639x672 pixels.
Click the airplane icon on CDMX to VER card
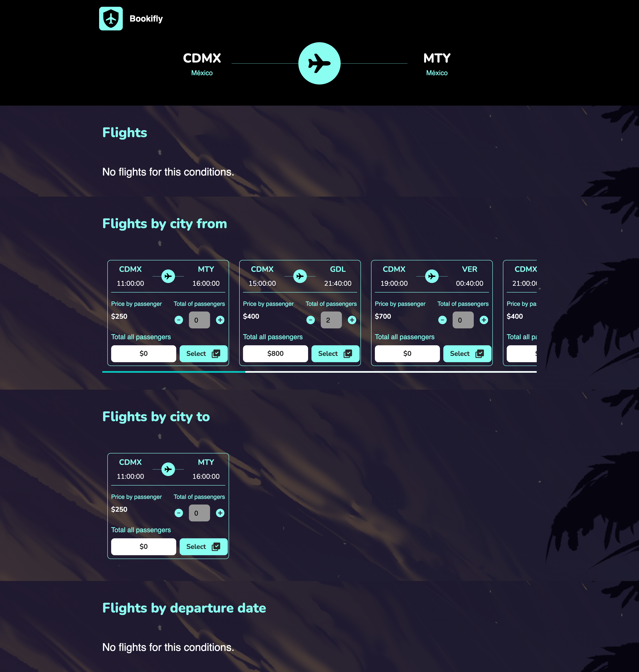[x=432, y=276]
